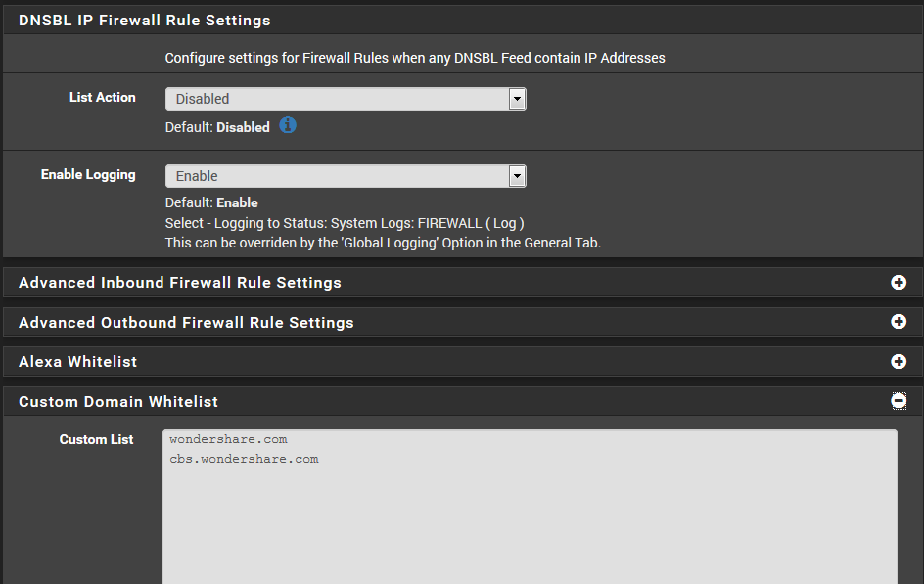Expand Advanced Inbound Firewall Rule Settings plus icon
The height and width of the screenshot is (584, 924).
click(x=899, y=283)
